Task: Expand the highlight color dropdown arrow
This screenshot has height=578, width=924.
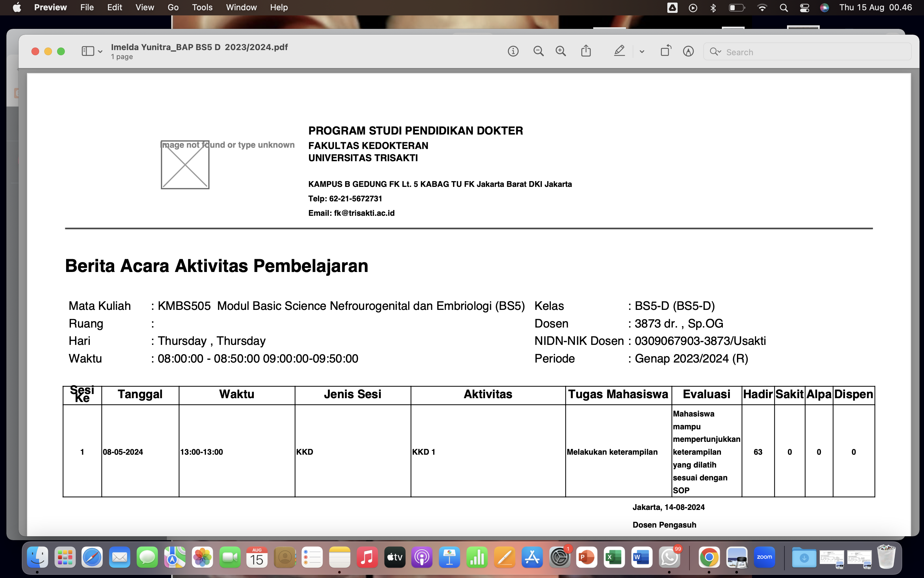Action: pyautogui.click(x=642, y=52)
